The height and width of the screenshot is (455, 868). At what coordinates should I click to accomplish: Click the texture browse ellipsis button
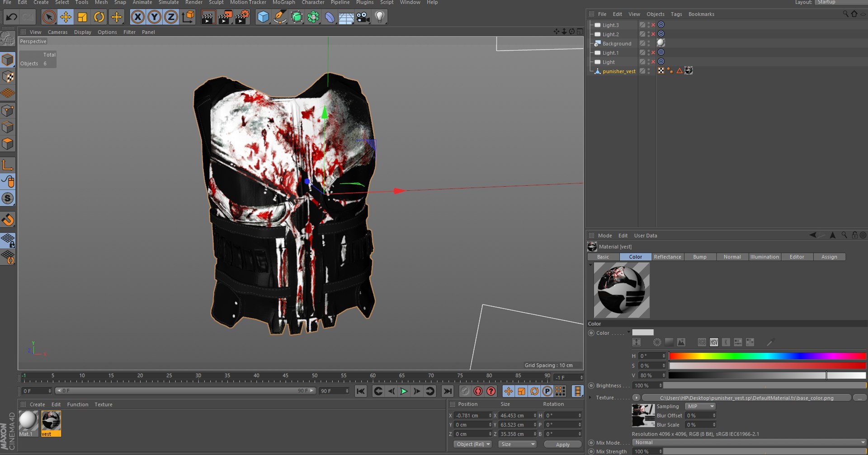(x=860, y=398)
